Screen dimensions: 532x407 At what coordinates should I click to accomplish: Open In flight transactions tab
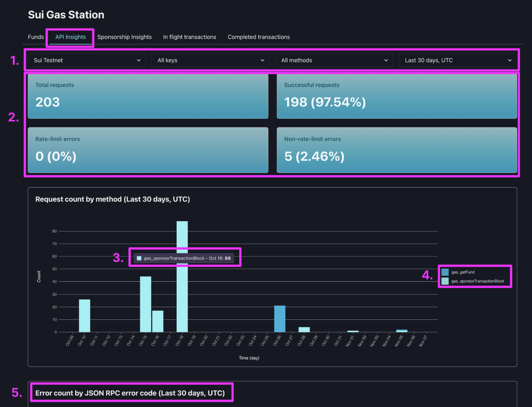(190, 37)
